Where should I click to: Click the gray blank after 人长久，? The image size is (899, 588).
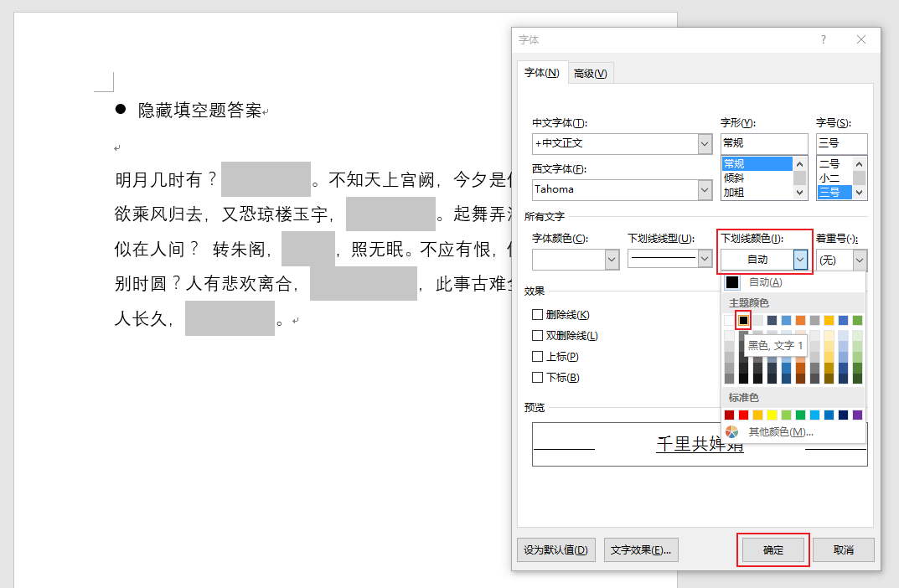230,318
